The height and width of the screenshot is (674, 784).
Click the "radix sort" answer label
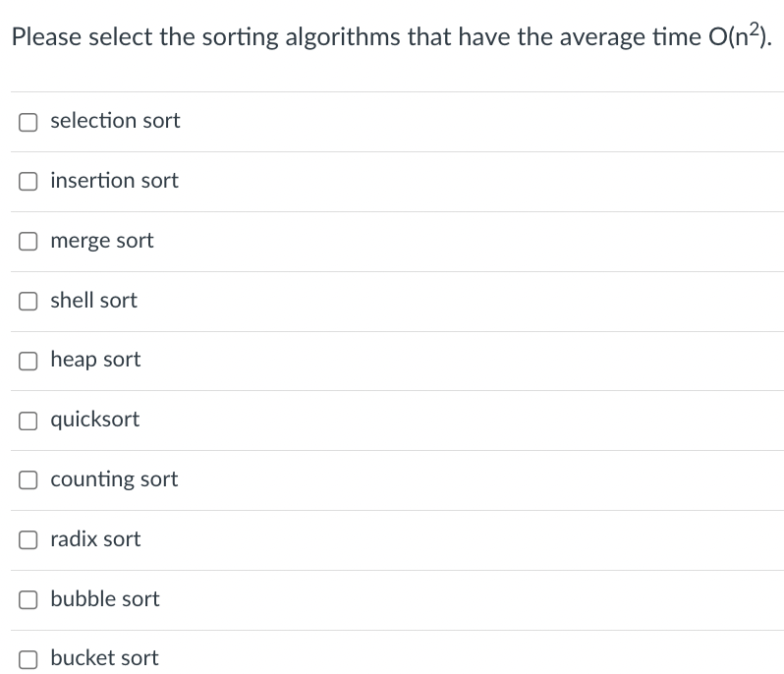(95, 539)
